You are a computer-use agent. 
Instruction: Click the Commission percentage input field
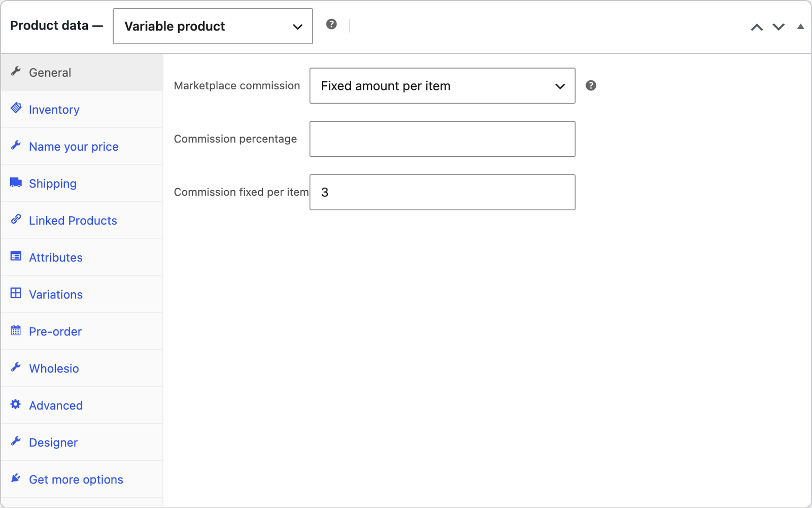click(x=443, y=139)
